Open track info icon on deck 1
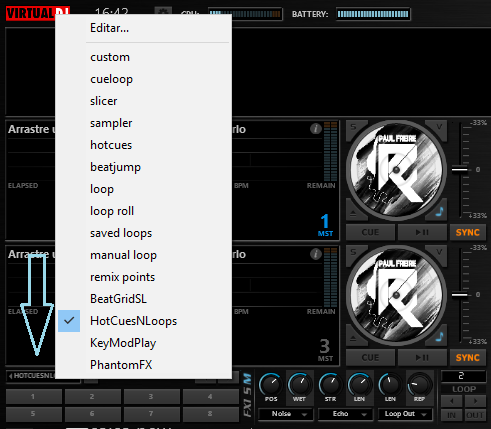 click(316, 129)
